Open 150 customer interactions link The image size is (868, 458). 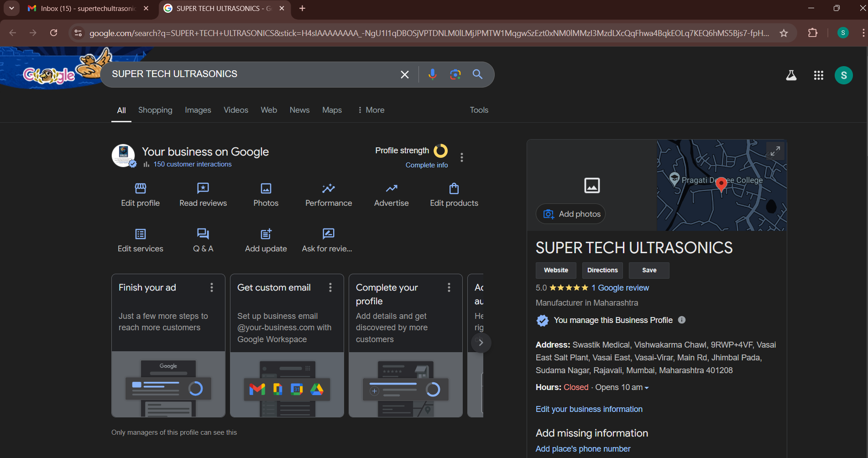[192, 164]
